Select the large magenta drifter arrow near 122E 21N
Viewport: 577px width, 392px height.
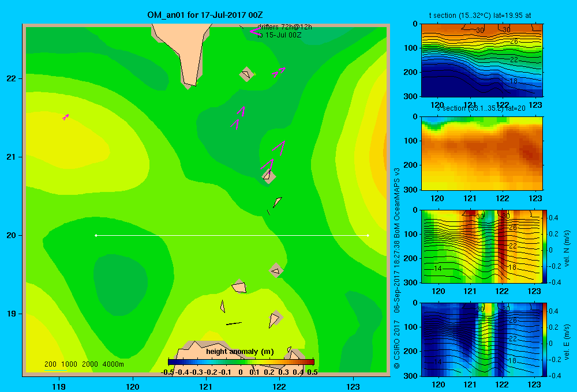279,148
